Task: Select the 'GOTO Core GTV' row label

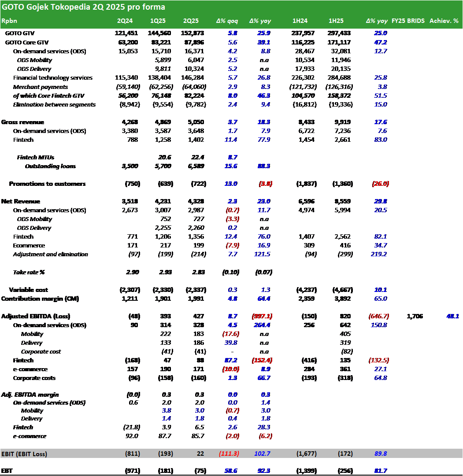Action: pos(27,43)
